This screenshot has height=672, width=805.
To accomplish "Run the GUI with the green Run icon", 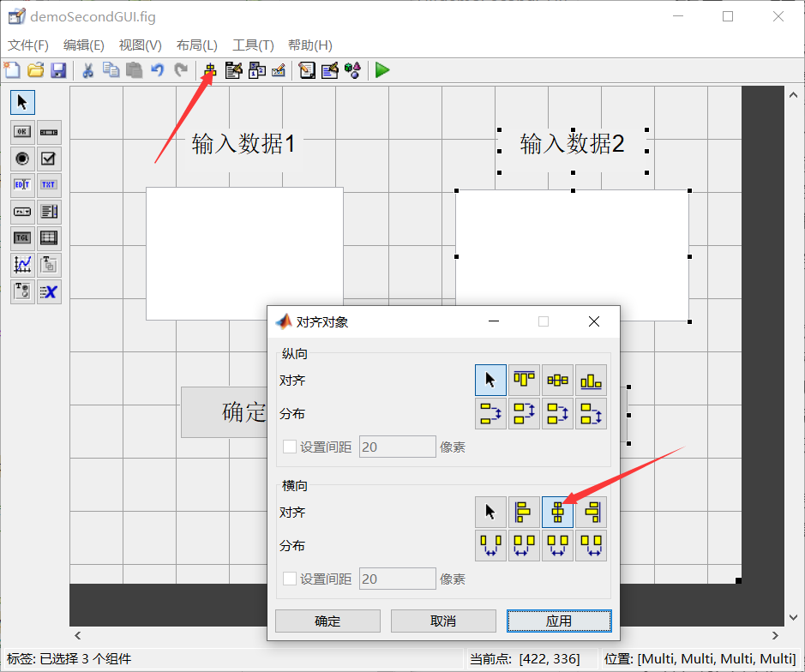I will [x=381, y=70].
